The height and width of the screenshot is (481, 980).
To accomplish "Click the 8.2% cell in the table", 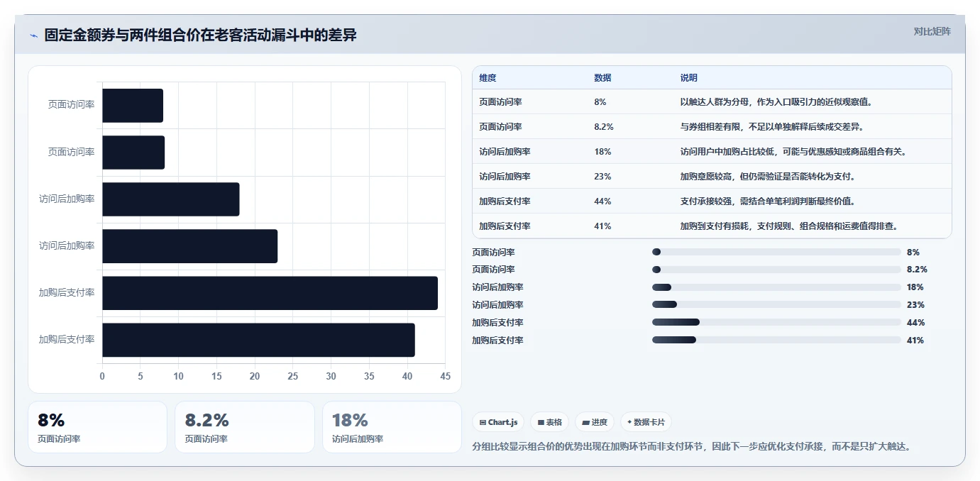I will [604, 127].
